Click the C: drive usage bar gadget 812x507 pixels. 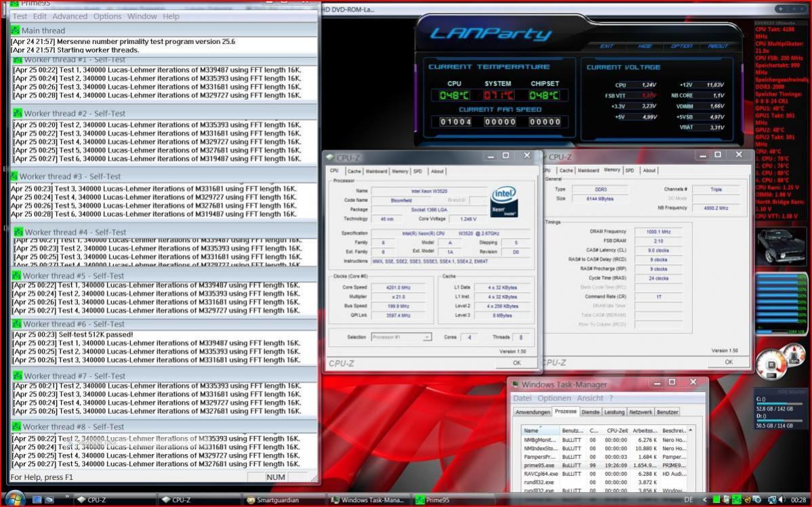point(780,404)
